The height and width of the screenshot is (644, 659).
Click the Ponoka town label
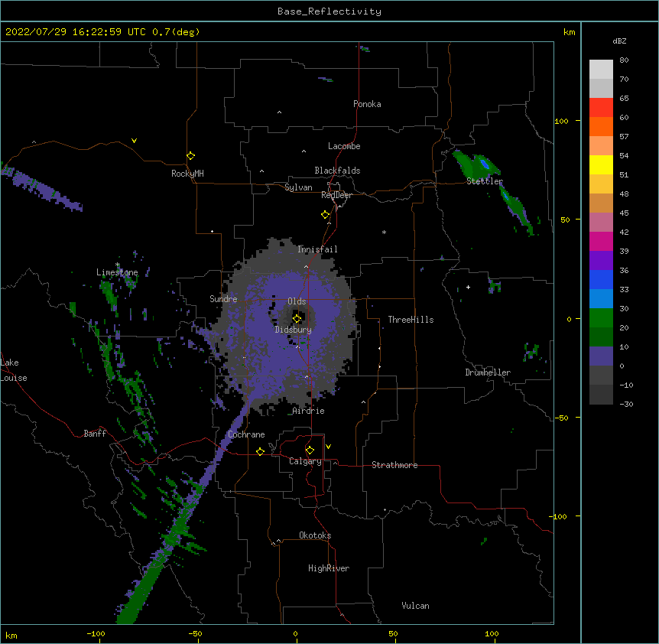tap(367, 104)
